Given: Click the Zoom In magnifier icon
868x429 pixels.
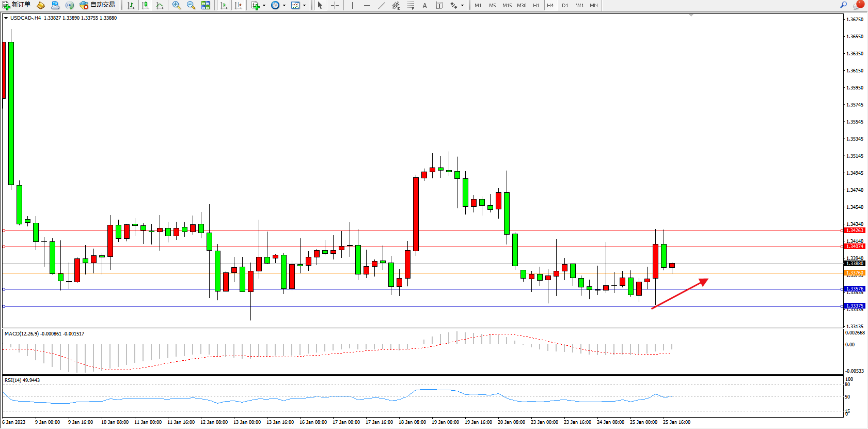Looking at the screenshot, I should [177, 5].
